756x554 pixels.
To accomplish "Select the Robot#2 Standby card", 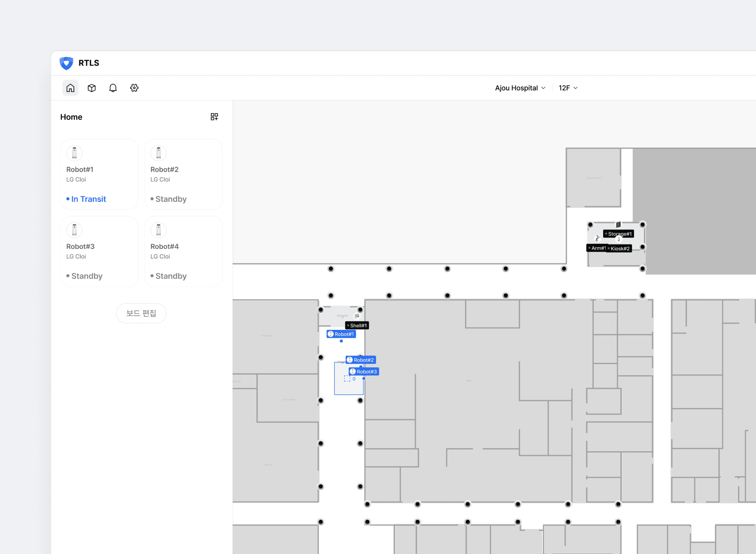I will 183,175.
